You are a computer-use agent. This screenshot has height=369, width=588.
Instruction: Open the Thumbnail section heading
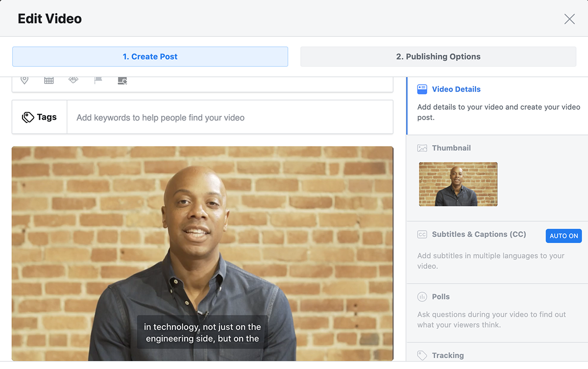(451, 148)
